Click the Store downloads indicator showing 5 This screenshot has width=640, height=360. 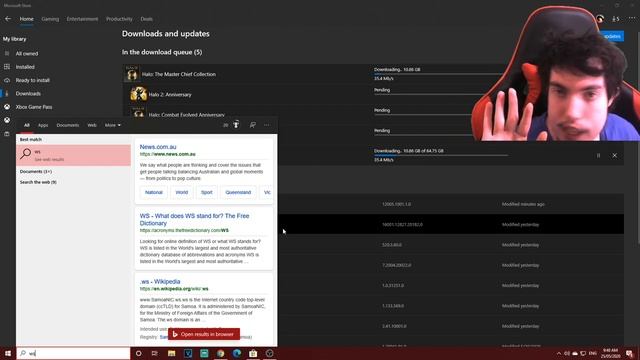coord(616,19)
